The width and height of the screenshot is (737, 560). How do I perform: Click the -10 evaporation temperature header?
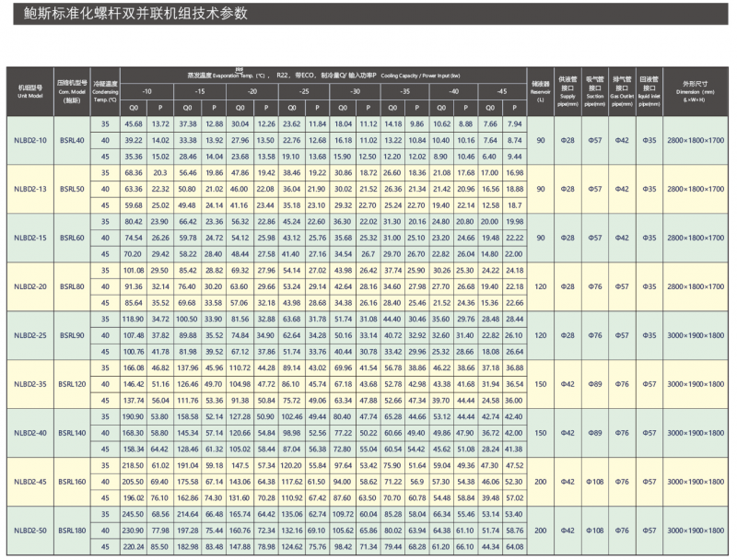[x=146, y=91]
